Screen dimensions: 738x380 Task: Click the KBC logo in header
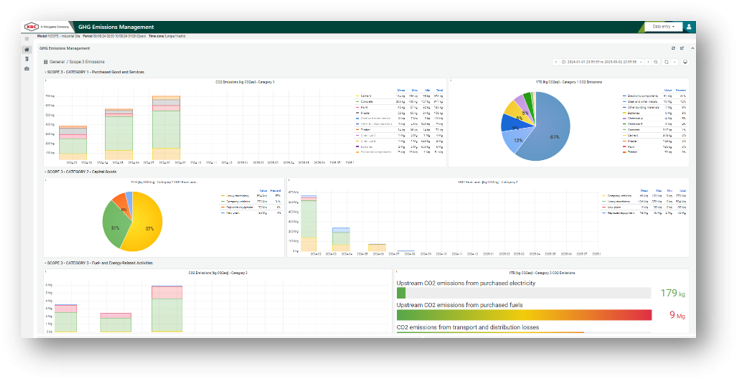pyautogui.click(x=32, y=27)
